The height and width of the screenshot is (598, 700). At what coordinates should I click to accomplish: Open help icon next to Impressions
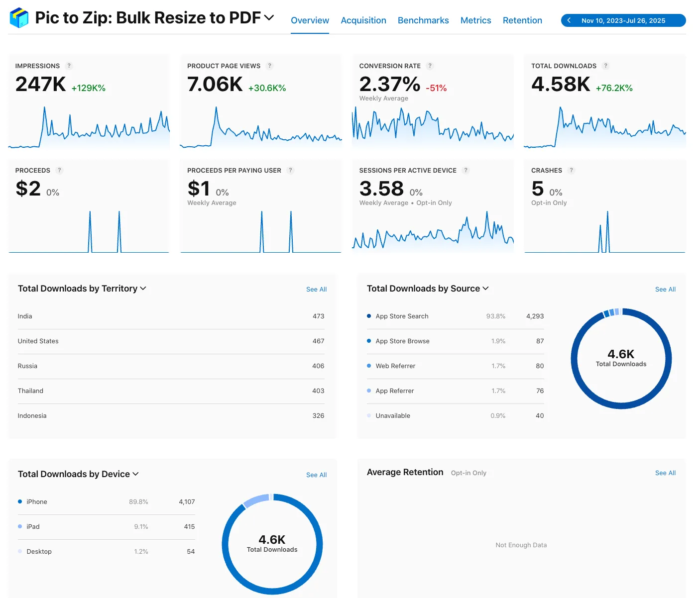point(69,66)
